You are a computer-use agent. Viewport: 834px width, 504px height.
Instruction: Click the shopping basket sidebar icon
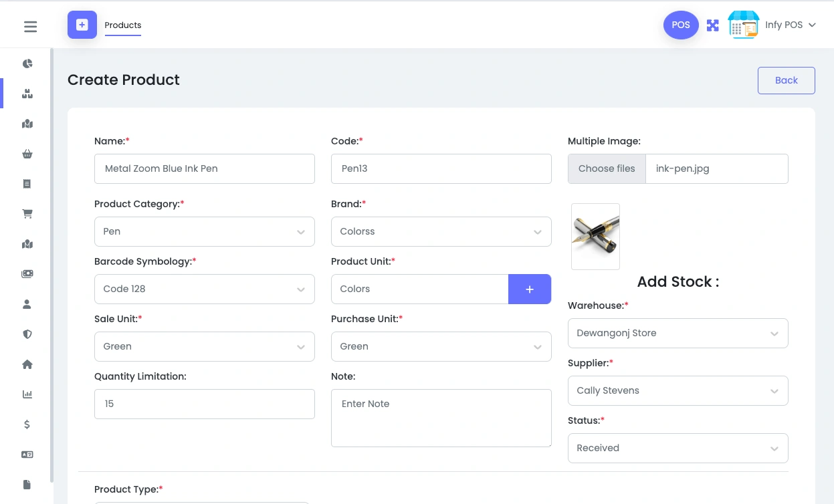27,154
